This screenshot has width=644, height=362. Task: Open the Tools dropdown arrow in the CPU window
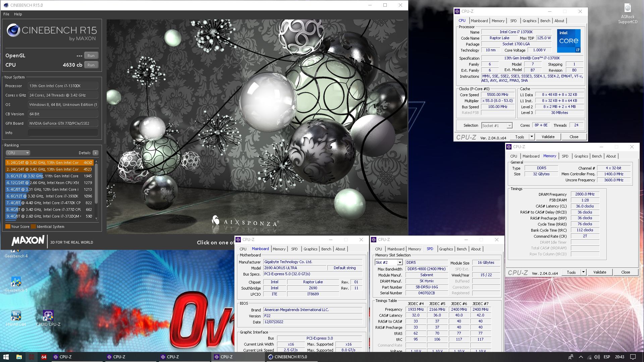tap(531, 137)
